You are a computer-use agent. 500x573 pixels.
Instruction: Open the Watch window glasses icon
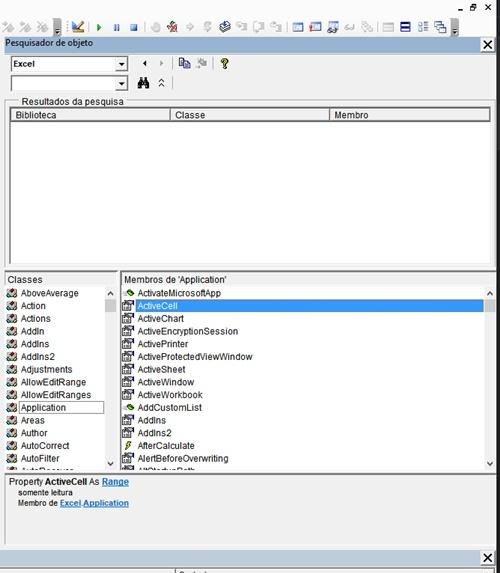coord(333,27)
